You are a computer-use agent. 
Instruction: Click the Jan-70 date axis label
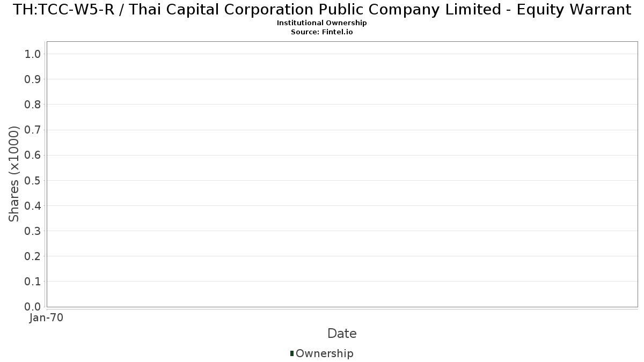(47, 318)
